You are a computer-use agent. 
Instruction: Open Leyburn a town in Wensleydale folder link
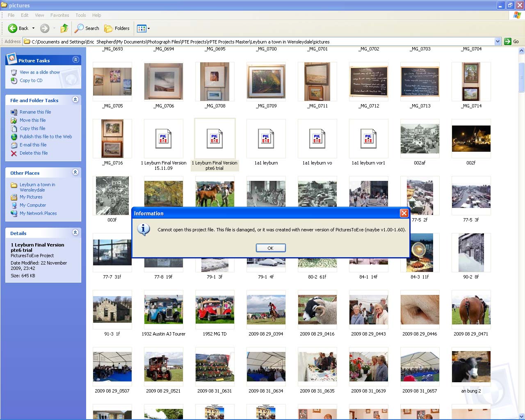point(37,187)
